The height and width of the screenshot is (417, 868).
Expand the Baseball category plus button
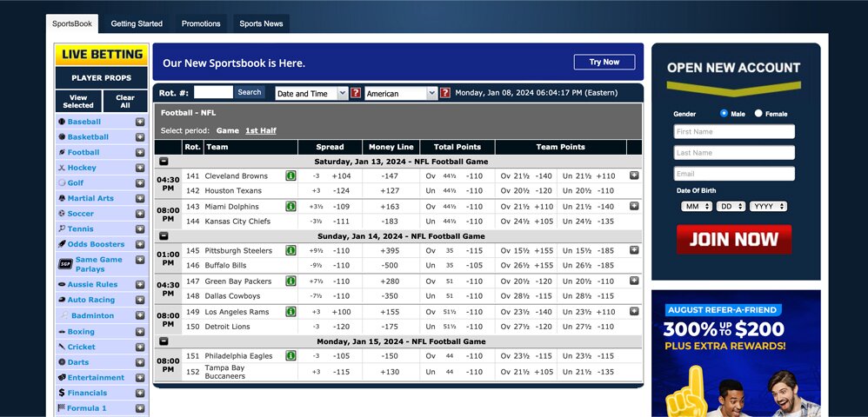click(140, 122)
